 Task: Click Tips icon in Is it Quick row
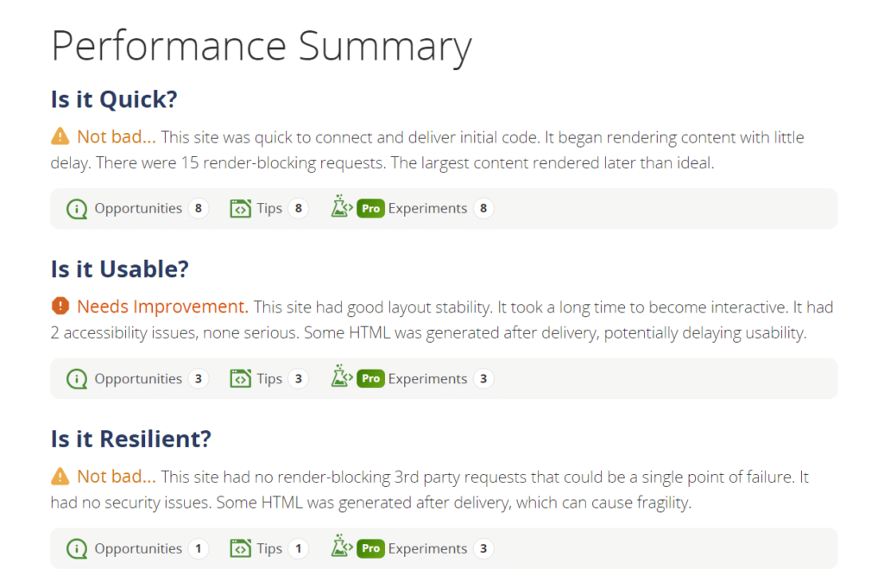(x=239, y=208)
